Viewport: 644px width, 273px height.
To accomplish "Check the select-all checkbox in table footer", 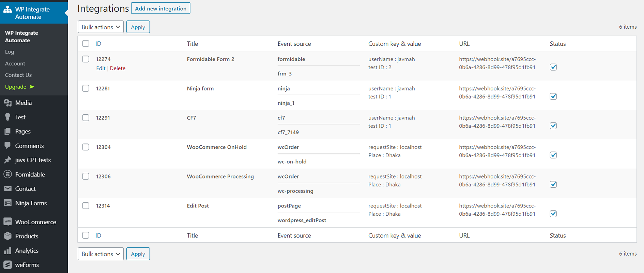I will 86,235.
